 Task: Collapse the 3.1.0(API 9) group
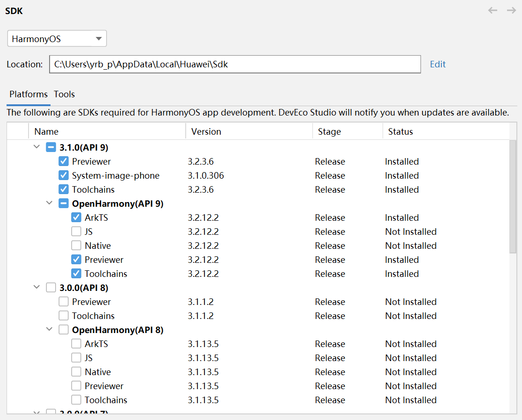(x=36, y=147)
